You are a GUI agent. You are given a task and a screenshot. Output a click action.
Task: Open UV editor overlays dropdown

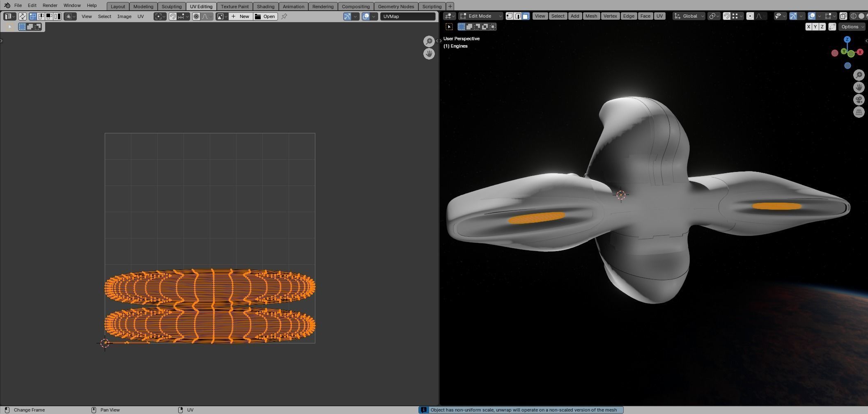click(374, 16)
